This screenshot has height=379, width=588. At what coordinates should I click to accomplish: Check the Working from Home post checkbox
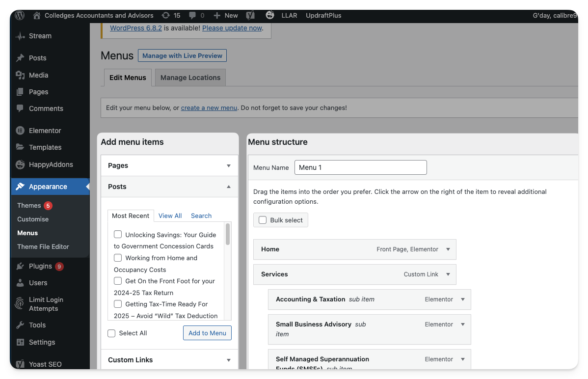118,258
